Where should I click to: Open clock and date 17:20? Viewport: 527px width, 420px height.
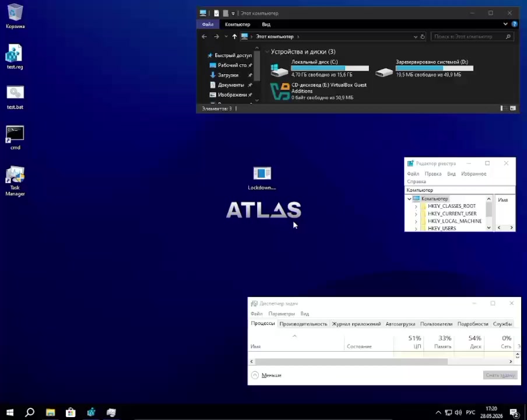pos(491,412)
